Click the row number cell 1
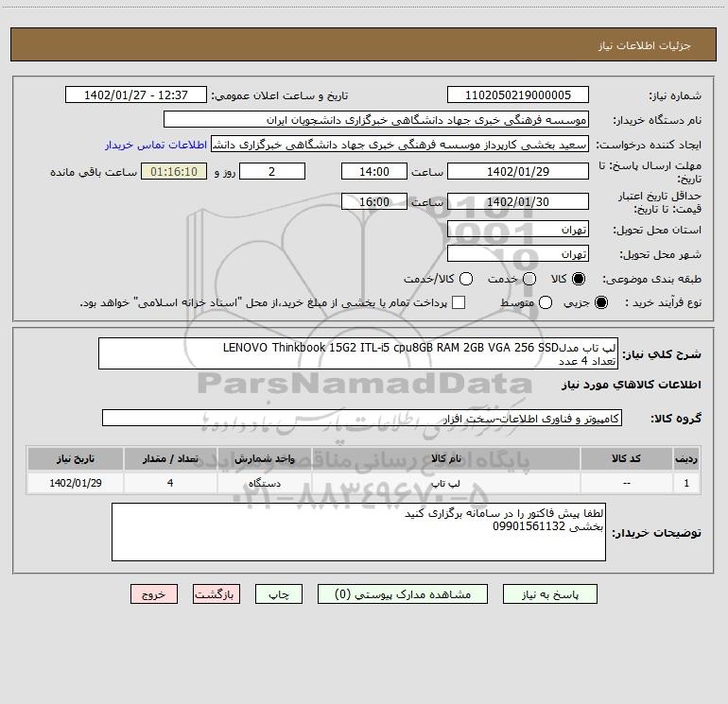Screen dimensions: 728x704 [x=686, y=483]
